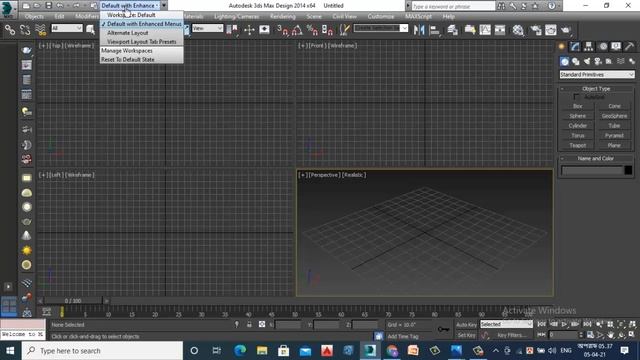Click the Mirror tool icon
The image size is (640, 360).
tap(419, 30)
